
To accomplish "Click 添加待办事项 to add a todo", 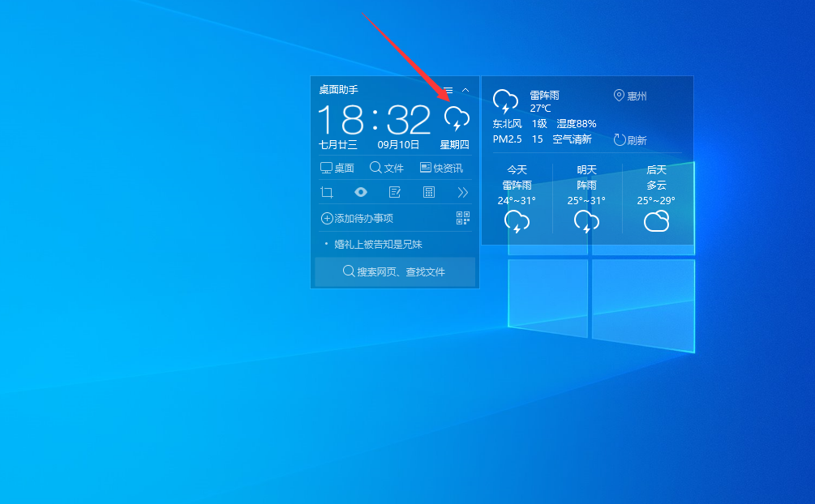I will (x=356, y=217).
